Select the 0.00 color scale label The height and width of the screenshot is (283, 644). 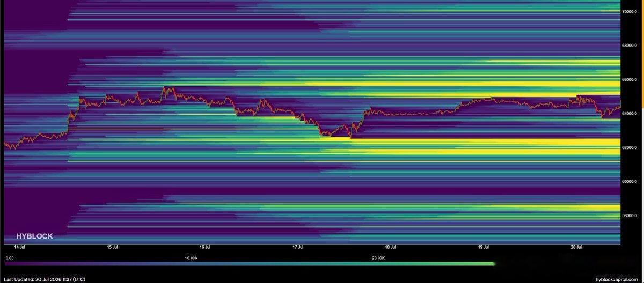click(x=10, y=258)
